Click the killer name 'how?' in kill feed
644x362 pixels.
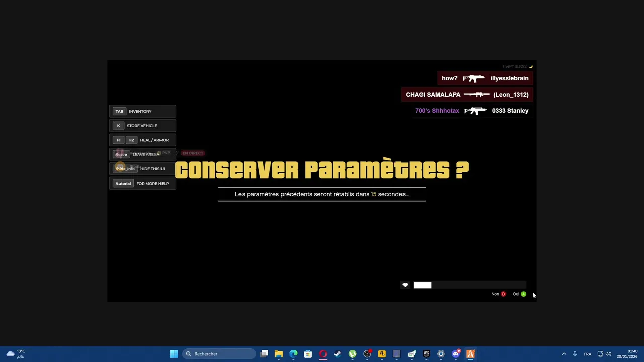pyautogui.click(x=450, y=78)
